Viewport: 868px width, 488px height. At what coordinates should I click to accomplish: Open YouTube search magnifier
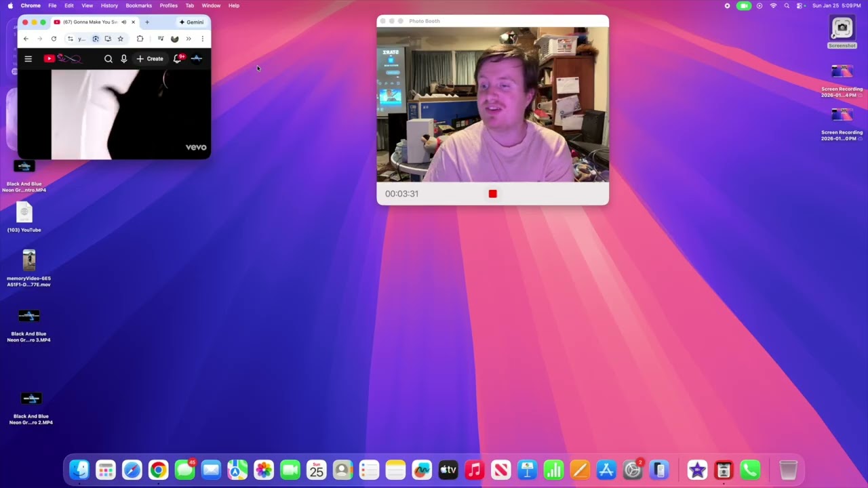coord(108,59)
